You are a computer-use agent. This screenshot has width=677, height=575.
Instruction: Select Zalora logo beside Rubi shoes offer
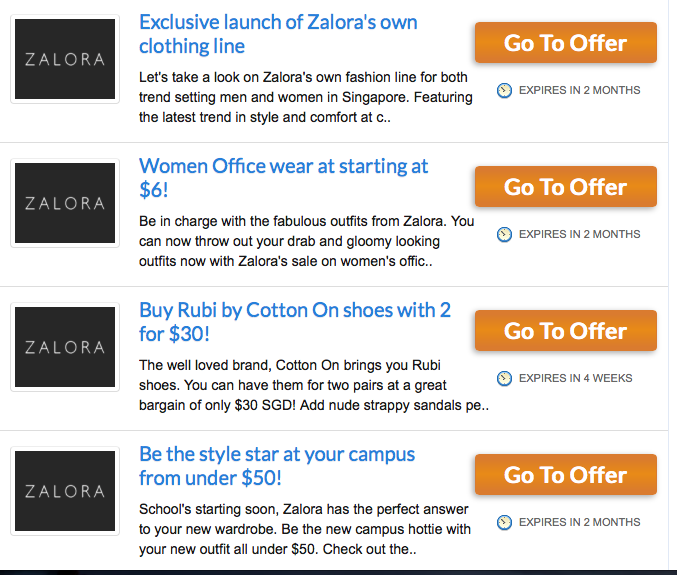[x=65, y=347]
